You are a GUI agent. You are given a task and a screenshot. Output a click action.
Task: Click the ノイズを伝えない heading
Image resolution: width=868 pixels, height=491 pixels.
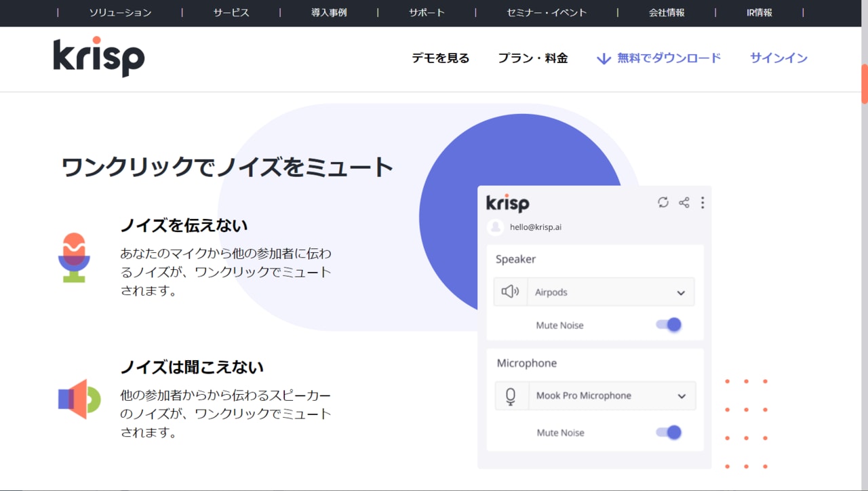point(184,225)
